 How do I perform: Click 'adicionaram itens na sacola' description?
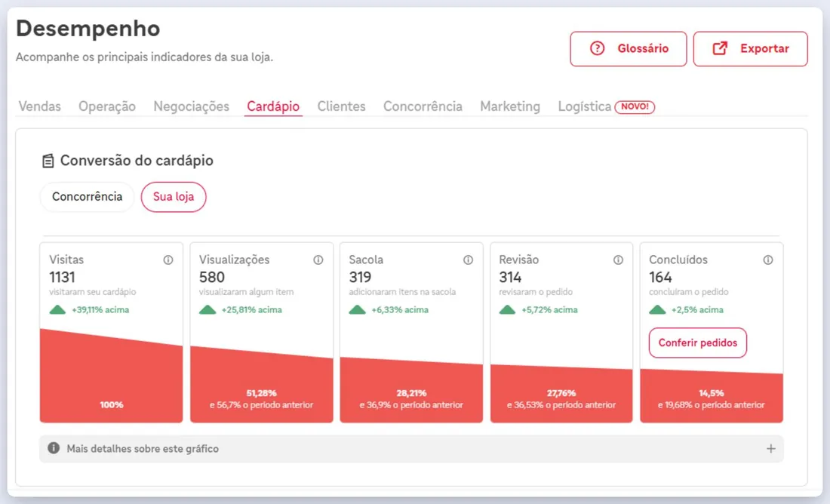click(x=402, y=292)
